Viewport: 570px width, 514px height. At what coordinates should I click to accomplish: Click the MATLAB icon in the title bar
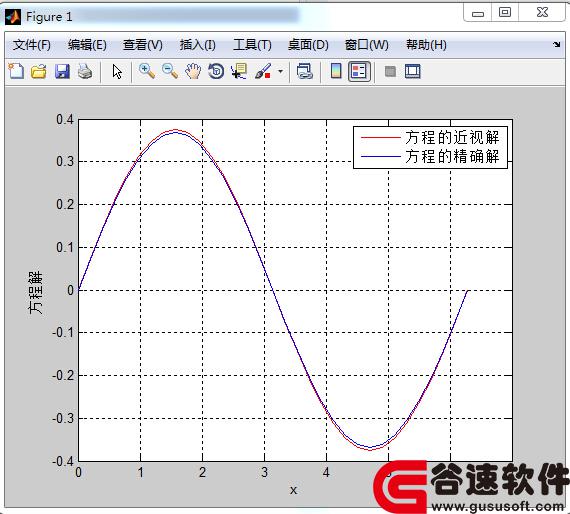(13, 17)
